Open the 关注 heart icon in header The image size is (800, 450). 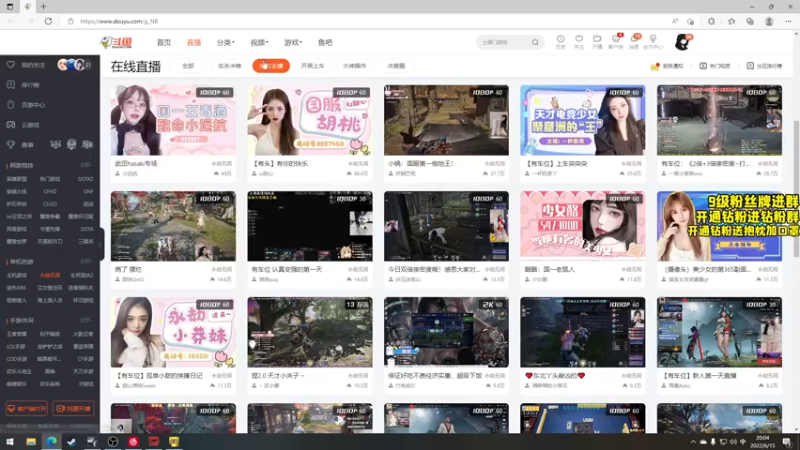pos(579,42)
